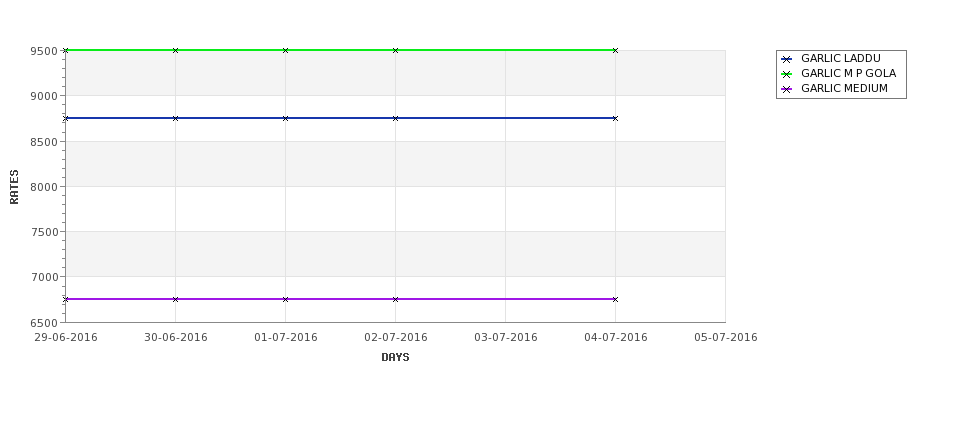This screenshot has height=429, width=975.
Task: Click the 29-06-2016 date axis label
Action: (x=66, y=338)
